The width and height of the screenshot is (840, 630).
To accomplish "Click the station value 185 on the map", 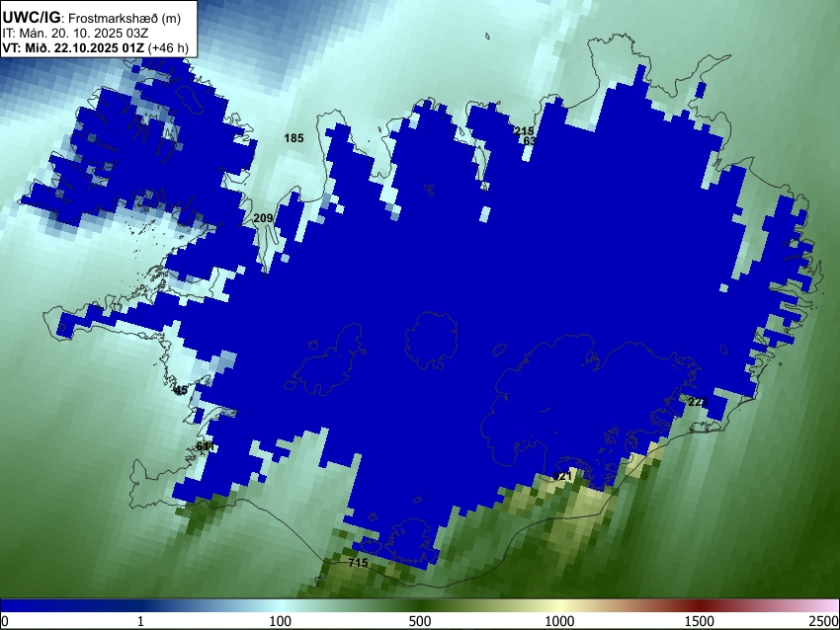I will 294,138.
